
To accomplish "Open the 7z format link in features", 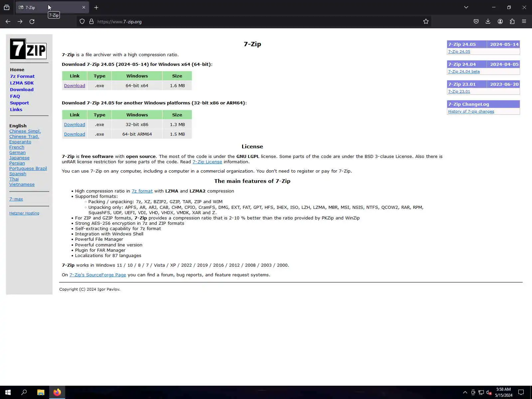I will click(x=142, y=191).
